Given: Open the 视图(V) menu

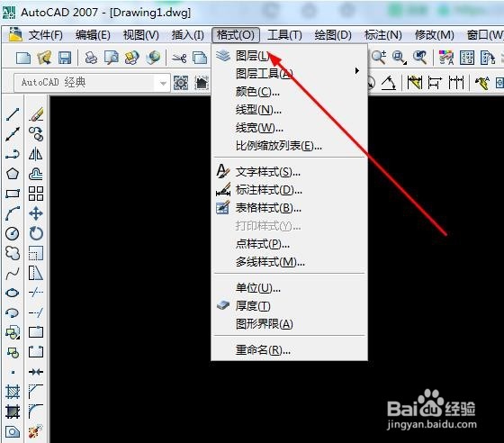Looking at the screenshot, I should (141, 35).
